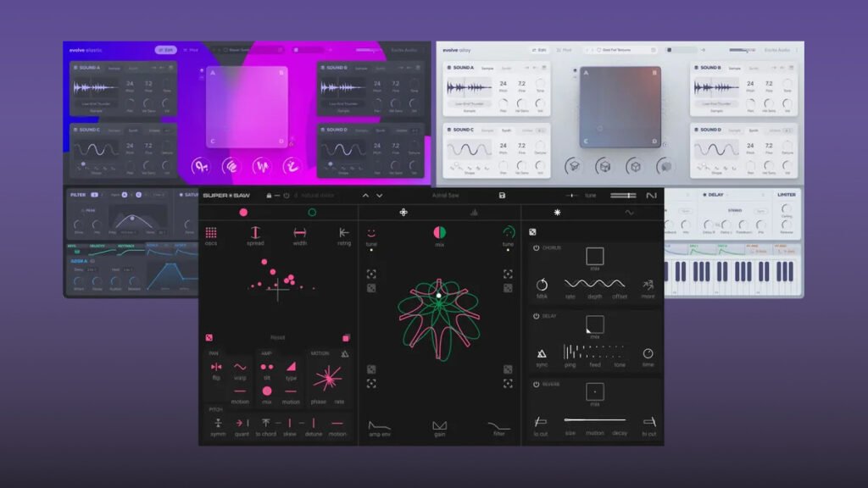This screenshot has height=488, width=868.
Task: Click the pan warp wave icon
Action: click(240, 366)
